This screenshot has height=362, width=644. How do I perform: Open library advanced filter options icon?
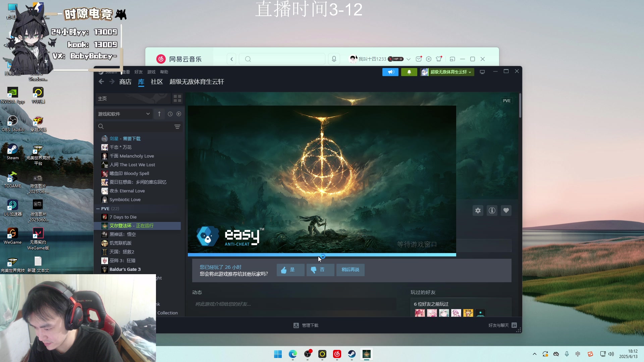[x=177, y=126]
